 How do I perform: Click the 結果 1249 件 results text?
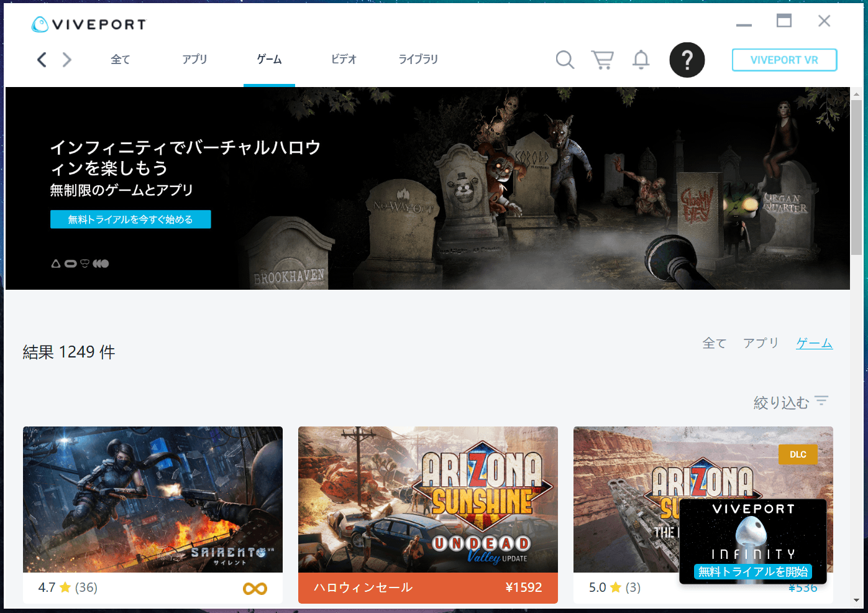coord(69,352)
